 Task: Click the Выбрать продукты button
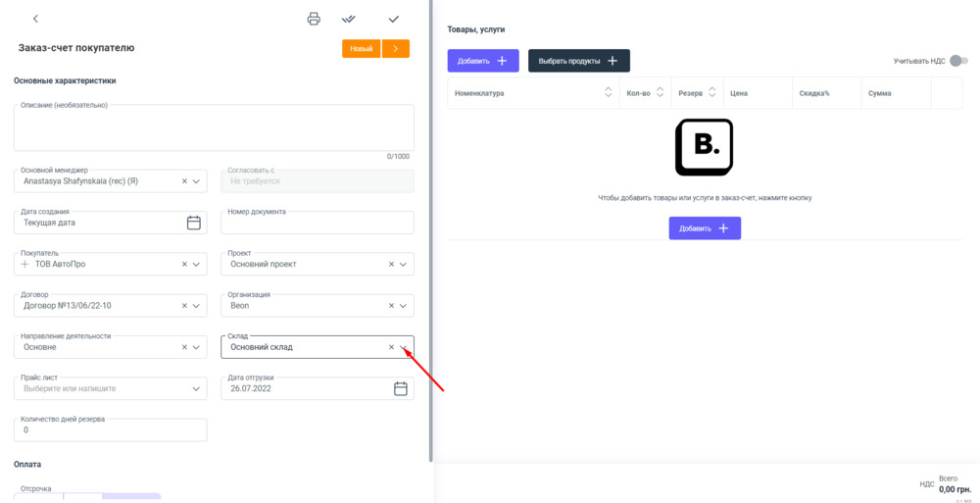pos(578,61)
